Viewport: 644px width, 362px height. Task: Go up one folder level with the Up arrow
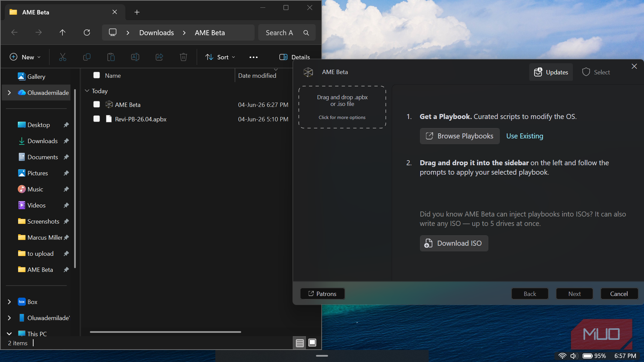[63, 33]
